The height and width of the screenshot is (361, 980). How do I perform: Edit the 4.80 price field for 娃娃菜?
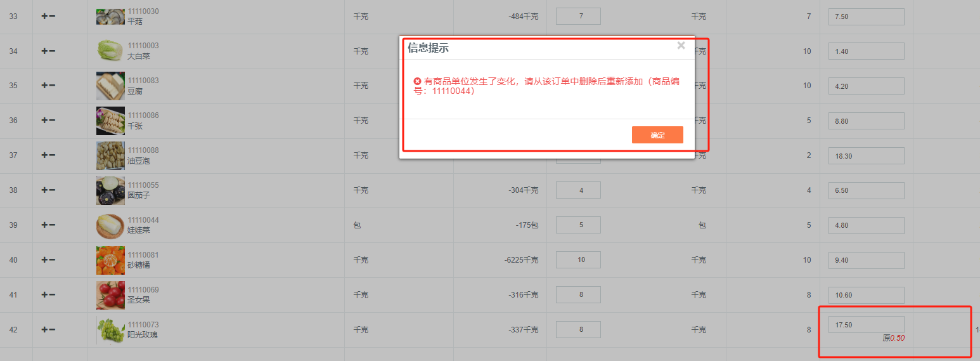click(x=866, y=225)
